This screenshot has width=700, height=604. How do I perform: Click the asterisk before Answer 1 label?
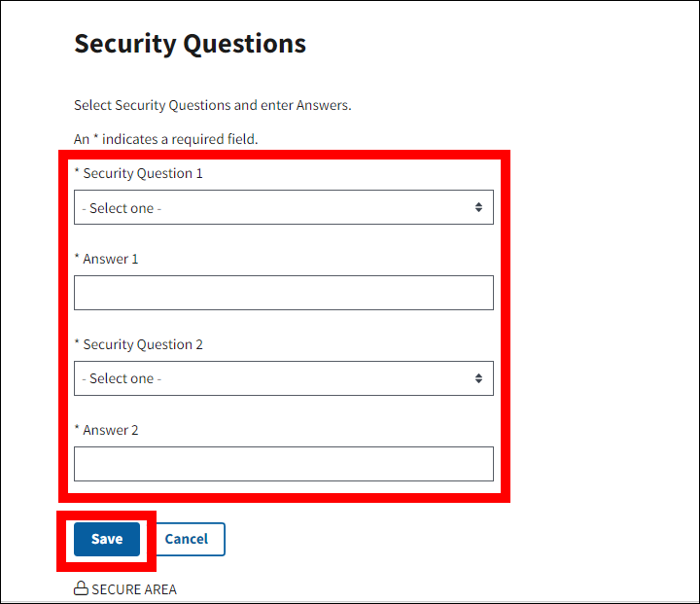click(77, 258)
